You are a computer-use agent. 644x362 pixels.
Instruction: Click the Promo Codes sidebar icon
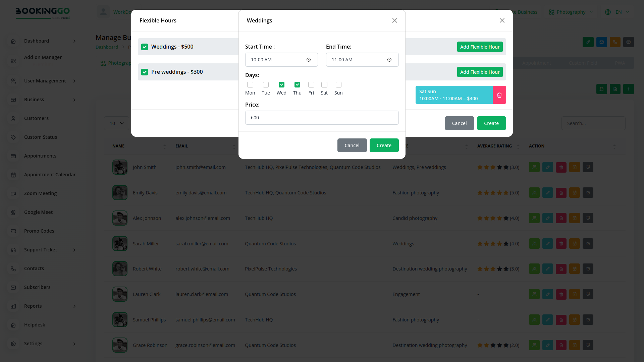(13, 231)
